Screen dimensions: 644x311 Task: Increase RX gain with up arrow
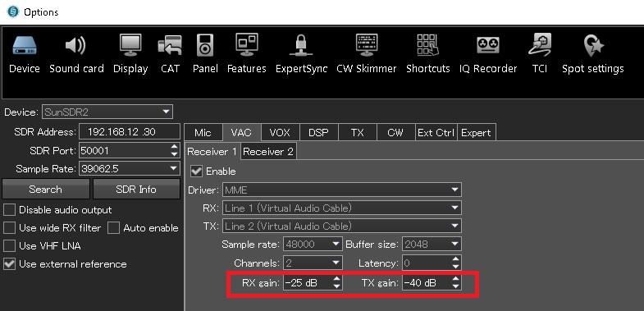coord(337,279)
